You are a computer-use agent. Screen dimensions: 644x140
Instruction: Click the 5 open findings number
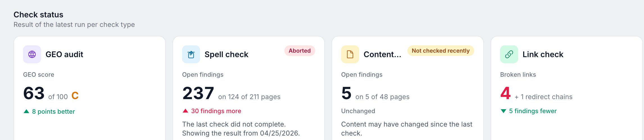pyautogui.click(x=346, y=93)
